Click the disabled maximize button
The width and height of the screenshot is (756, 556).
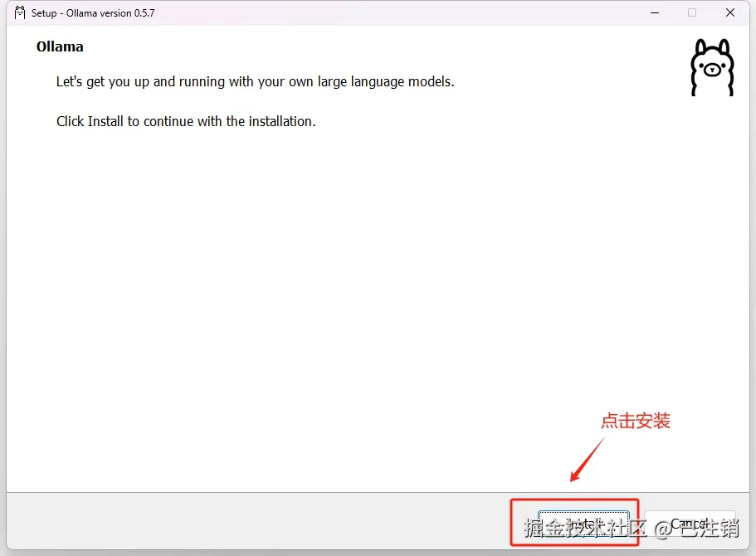pos(692,13)
